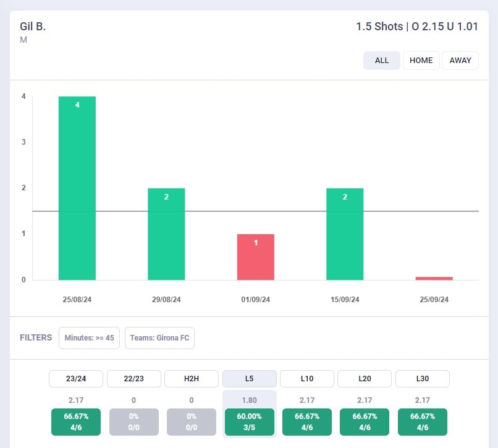The width and height of the screenshot is (498, 448).
Task: Click the odds line 1.5 Shots | O 2.15 U 1.01
Action: tap(417, 27)
